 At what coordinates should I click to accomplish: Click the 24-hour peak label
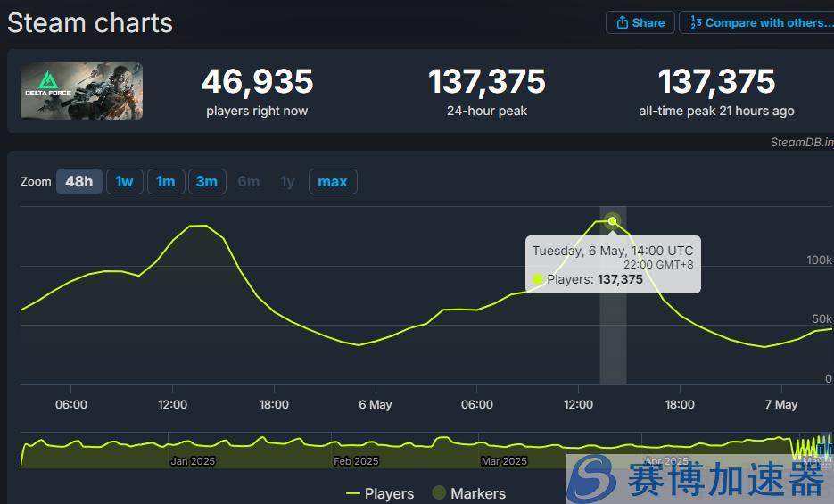click(487, 111)
